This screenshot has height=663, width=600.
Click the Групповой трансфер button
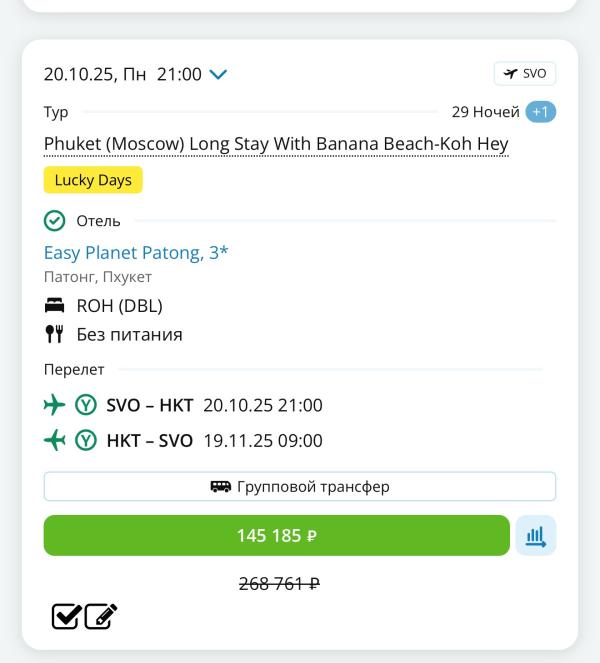[300, 487]
